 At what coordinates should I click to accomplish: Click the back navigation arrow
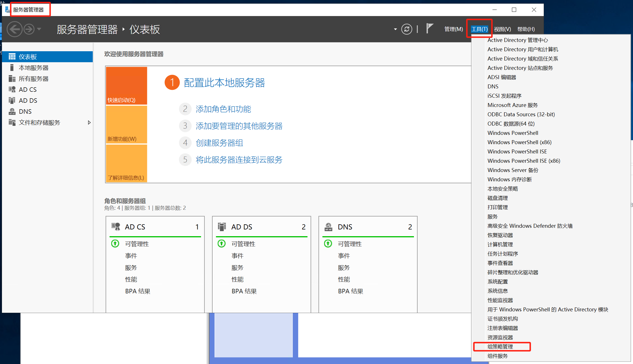(15, 29)
